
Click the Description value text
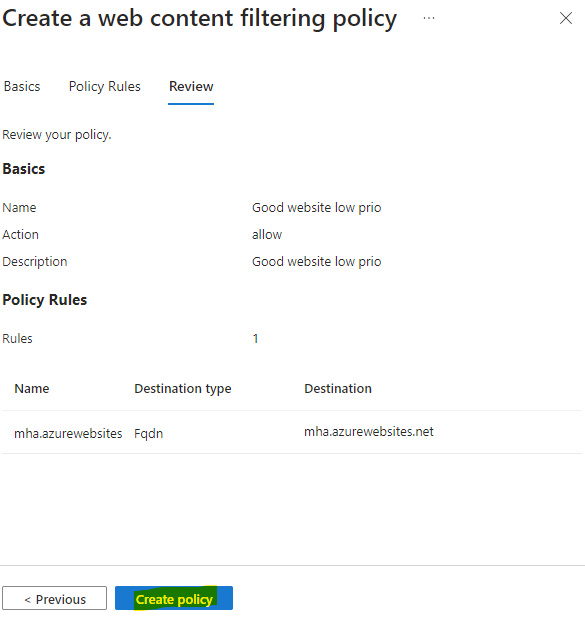pos(317,261)
